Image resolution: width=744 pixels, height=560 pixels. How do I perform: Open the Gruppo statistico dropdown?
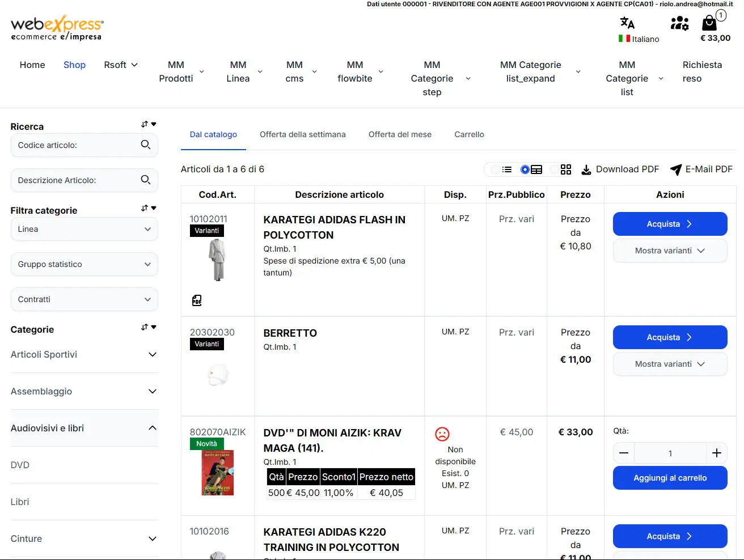(84, 265)
